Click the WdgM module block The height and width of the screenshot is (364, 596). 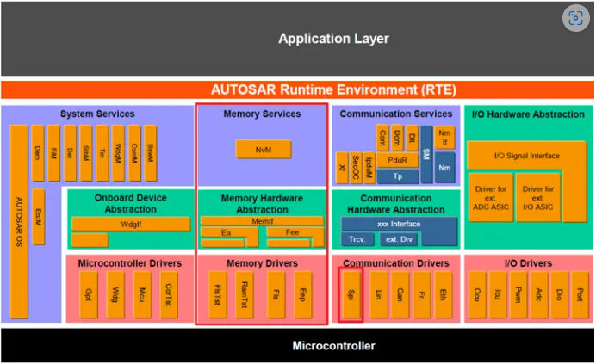click(x=118, y=153)
